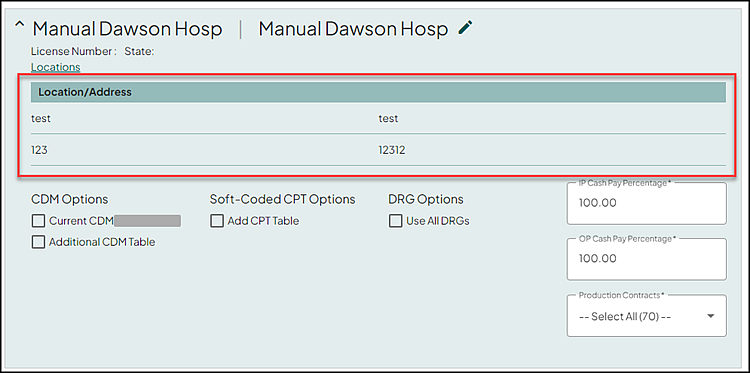Select the first 'test' location cell
The height and width of the screenshot is (373, 750).
pyautogui.click(x=41, y=119)
